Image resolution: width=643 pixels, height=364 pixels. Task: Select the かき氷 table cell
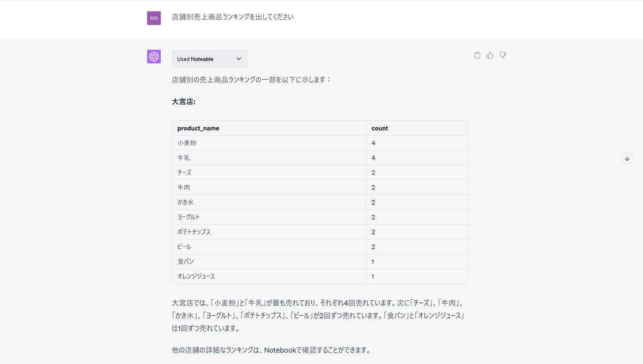[268, 202]
